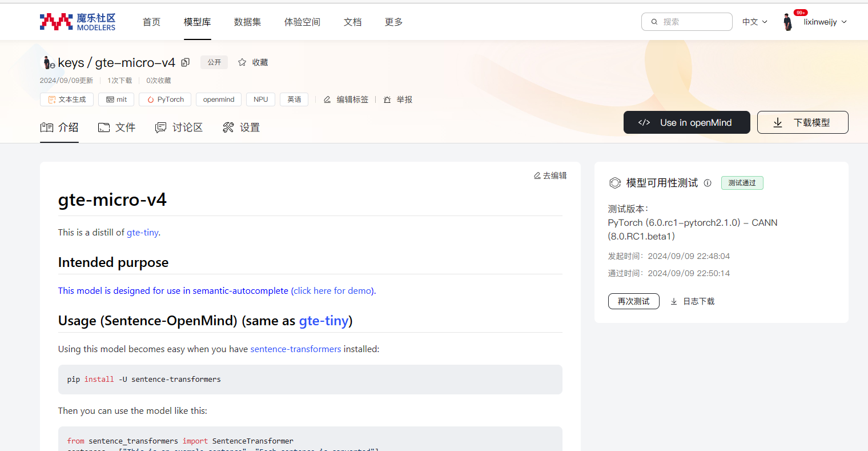868x451 pixels.
Task: Open the 讨论区 discussion tab
Action: 179,127
